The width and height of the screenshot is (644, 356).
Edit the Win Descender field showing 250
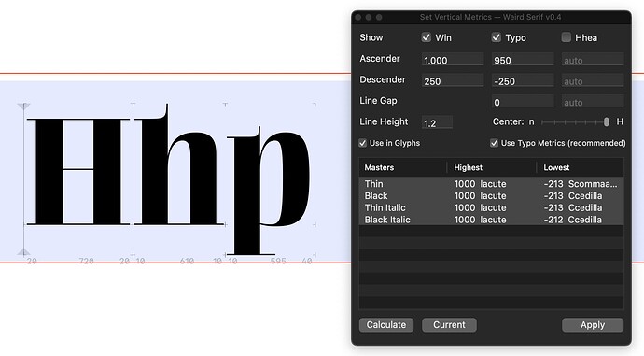click(453, 81)
